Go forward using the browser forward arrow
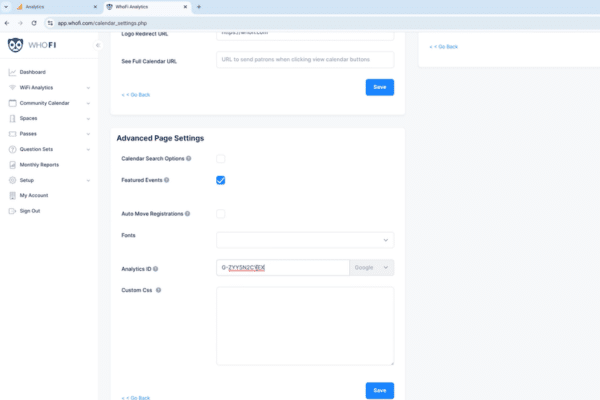Image resolution: width=600 pixels, height=400 pixels. click(20, 23)
